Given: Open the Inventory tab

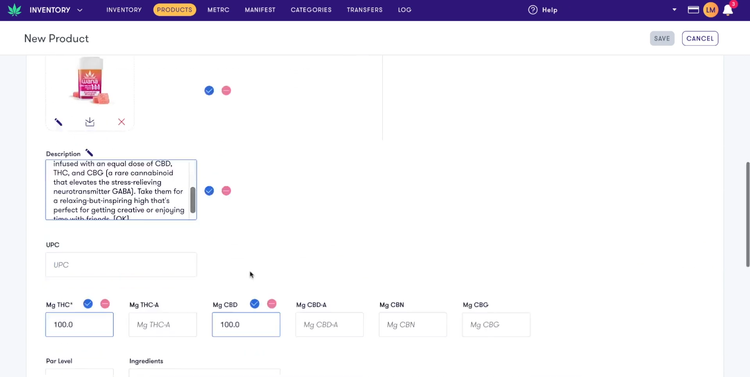Looking at the screenshot, I should [124, 10].
